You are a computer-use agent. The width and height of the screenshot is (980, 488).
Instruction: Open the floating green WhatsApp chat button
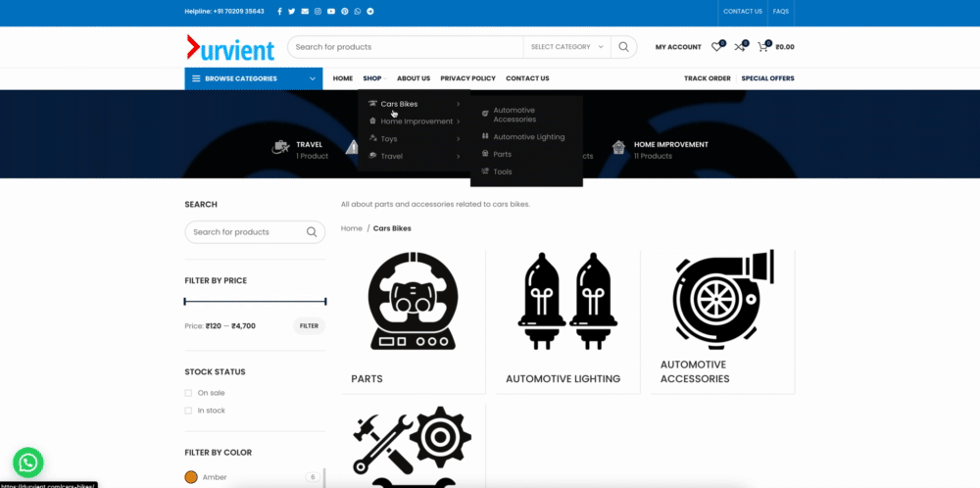pyautogui.click(x=28, y=463)
